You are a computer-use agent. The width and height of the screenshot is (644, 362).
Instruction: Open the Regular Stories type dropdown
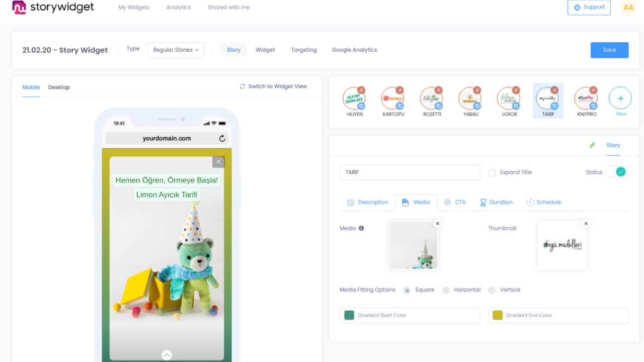click(x=176, y=50)
